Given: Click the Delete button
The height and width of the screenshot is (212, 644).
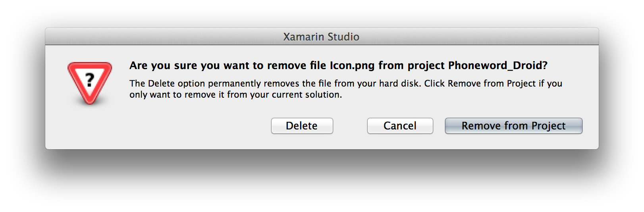Looking at the screenshot, I should (x=302, y=126).
